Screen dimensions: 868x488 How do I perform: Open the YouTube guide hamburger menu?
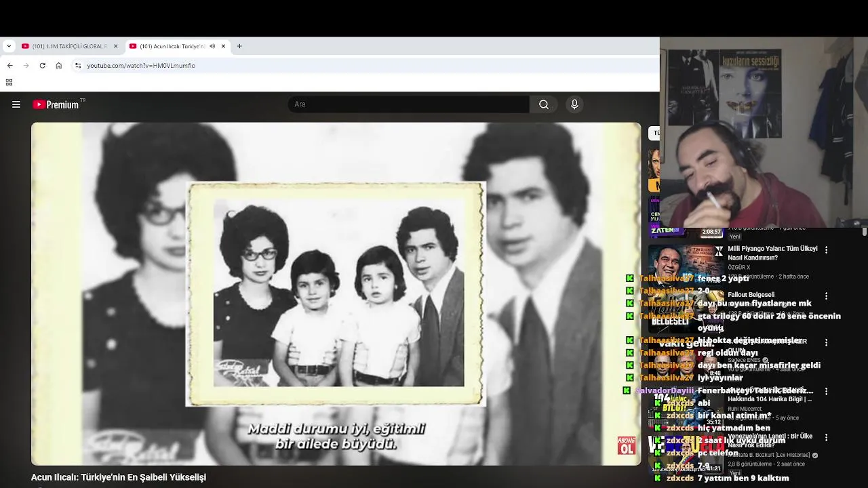pos(16,104)
